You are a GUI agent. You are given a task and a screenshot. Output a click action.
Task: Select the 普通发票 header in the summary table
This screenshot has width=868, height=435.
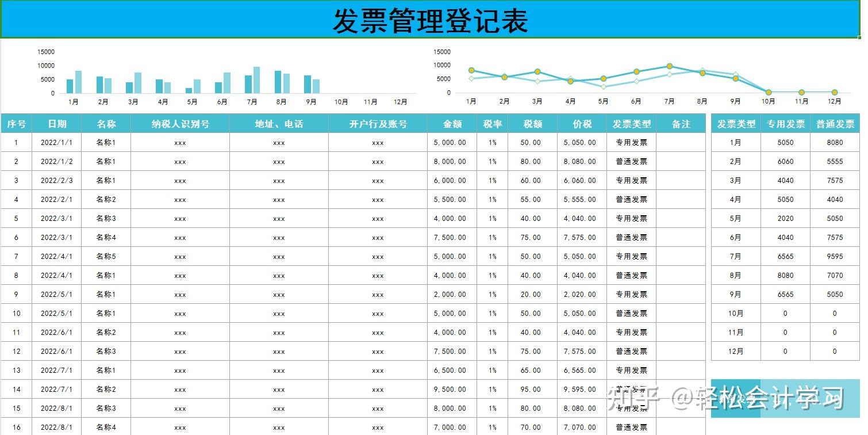[835, 124]
